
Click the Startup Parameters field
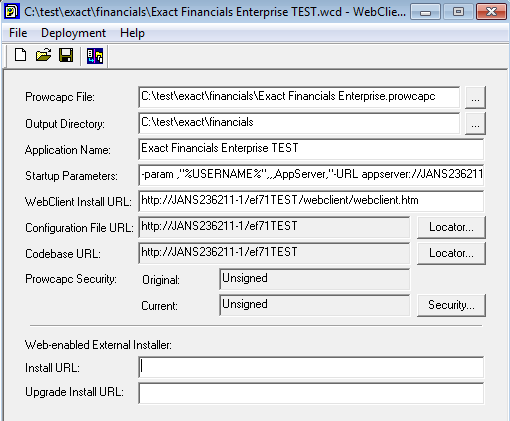(311, 175)
